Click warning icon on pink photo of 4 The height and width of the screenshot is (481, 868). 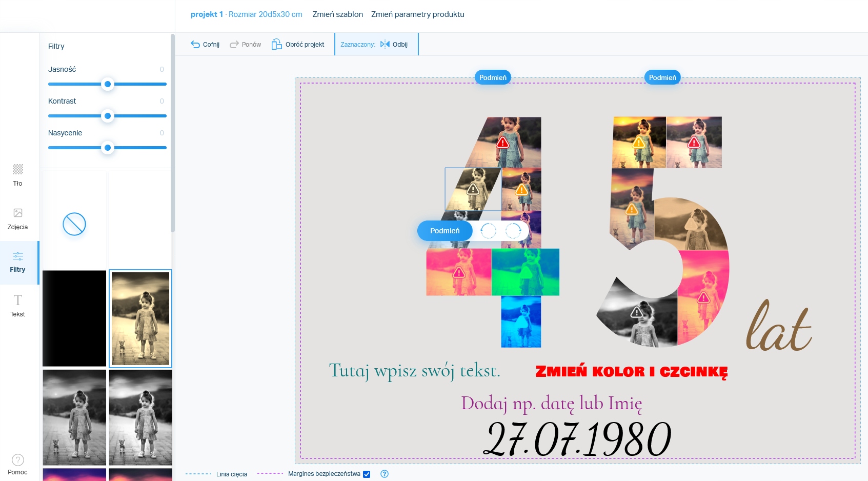459,272
